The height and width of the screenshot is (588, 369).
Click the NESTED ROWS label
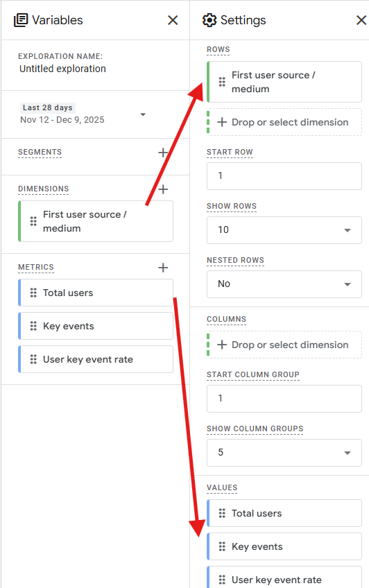point(236,260)
